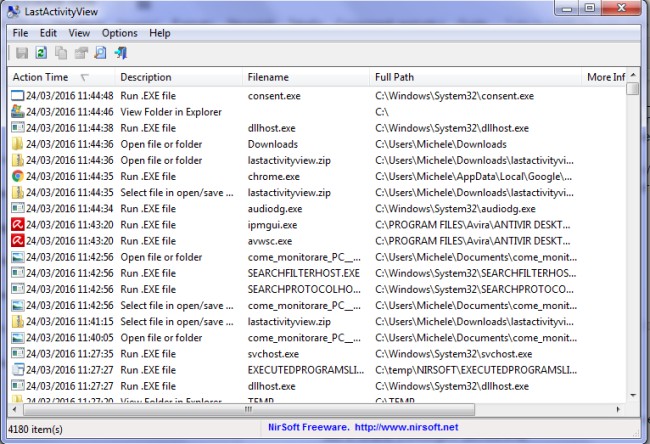The height and width of the screenshot is (444, 650).
Task: Sort by the Full Path column header
Action: (476, 77)
